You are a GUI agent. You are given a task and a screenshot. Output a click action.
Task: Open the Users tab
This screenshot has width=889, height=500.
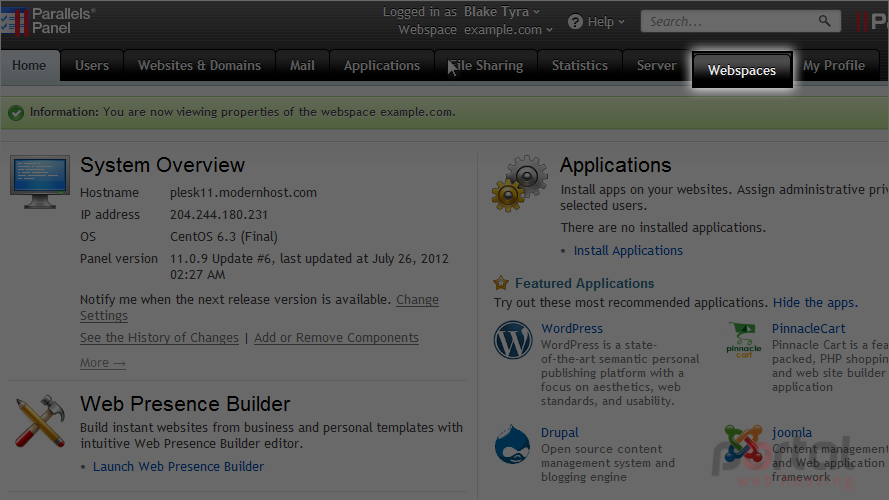click(92, 66)
